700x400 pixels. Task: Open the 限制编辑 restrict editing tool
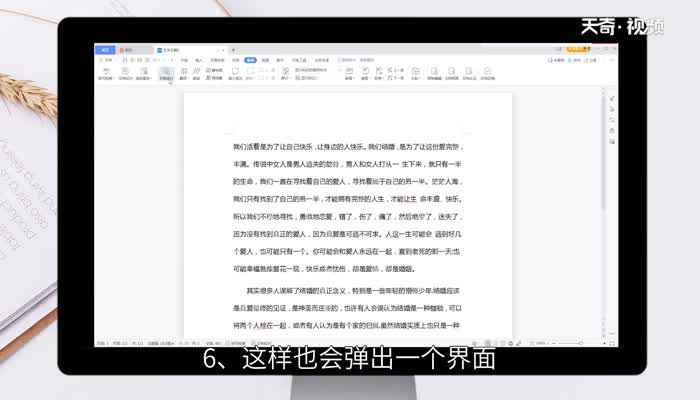coord(434,73)
